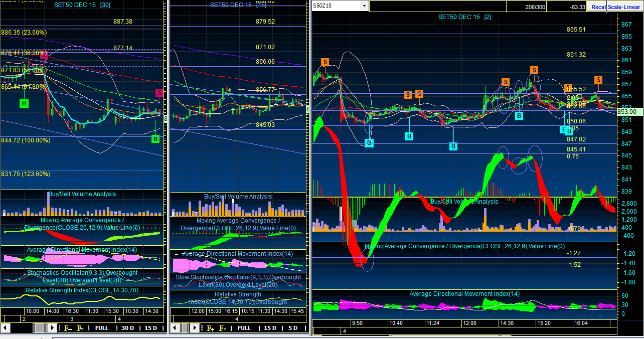Click the 12:08 time label
644x339 pixels.
click(469, 323)
